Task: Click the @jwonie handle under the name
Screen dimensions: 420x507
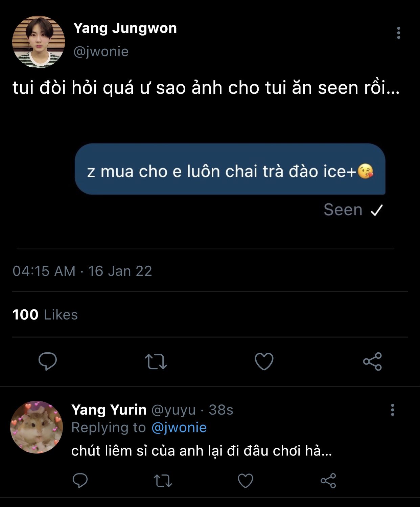Action: click(101, 51)
